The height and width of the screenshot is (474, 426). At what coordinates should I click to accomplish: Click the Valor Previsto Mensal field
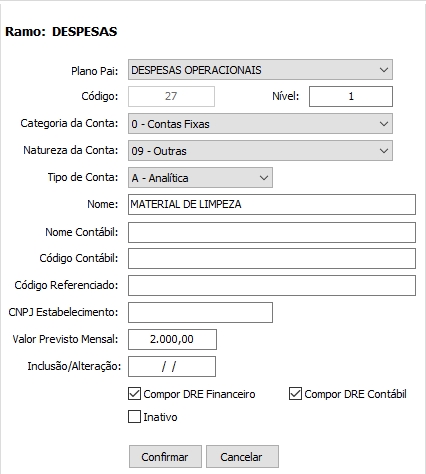pos(172,339)
